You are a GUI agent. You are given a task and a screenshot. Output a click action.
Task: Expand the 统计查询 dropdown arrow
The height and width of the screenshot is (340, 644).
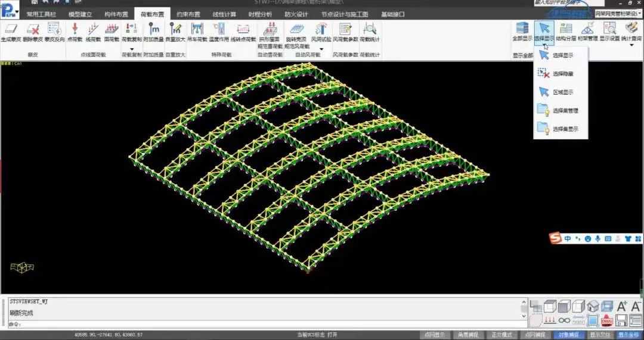click(x=631, y=45)
